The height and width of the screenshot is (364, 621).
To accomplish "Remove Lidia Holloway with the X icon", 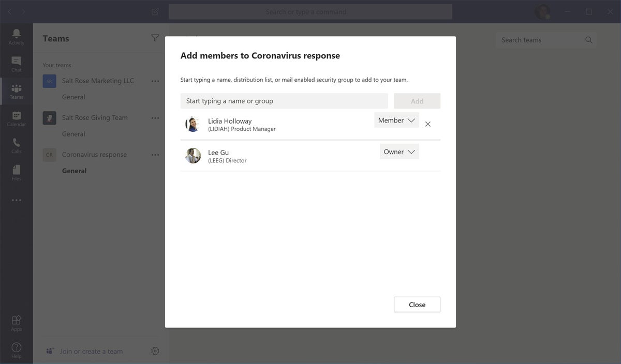I will pos(427,124).
